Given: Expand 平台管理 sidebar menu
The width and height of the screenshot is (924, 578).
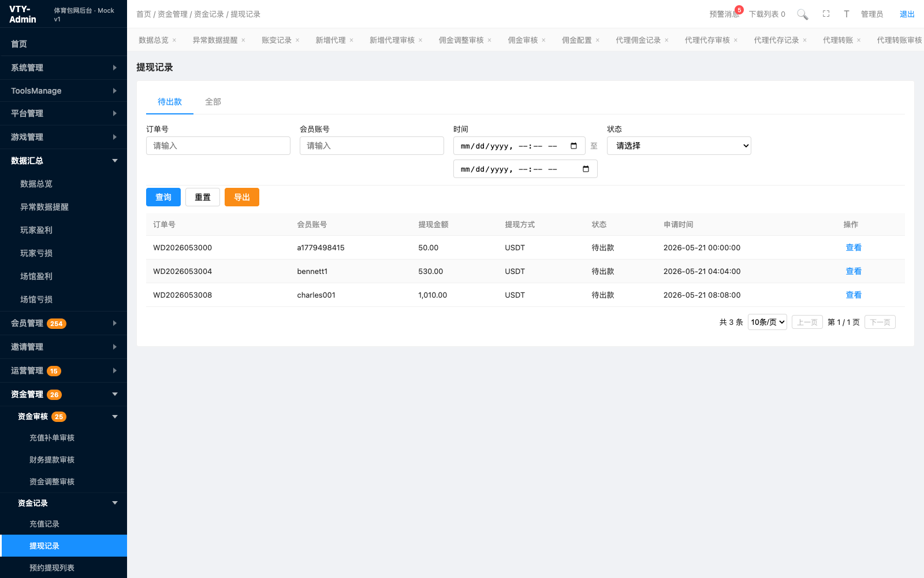Looking at the screenshot, I should point(64,113).
